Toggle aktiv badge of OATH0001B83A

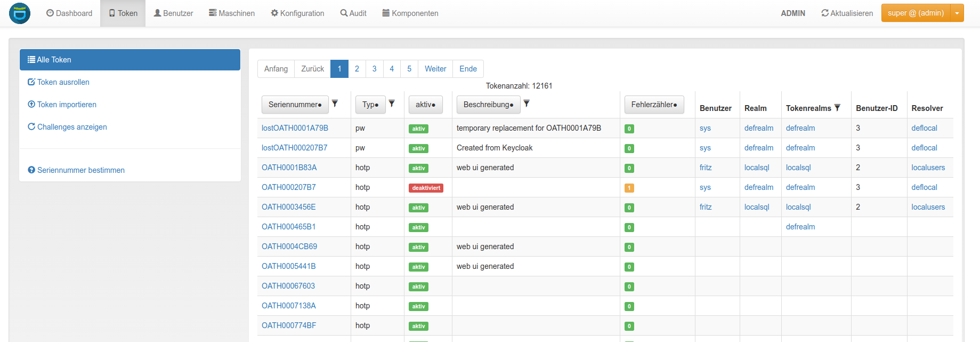coord(418,168)
